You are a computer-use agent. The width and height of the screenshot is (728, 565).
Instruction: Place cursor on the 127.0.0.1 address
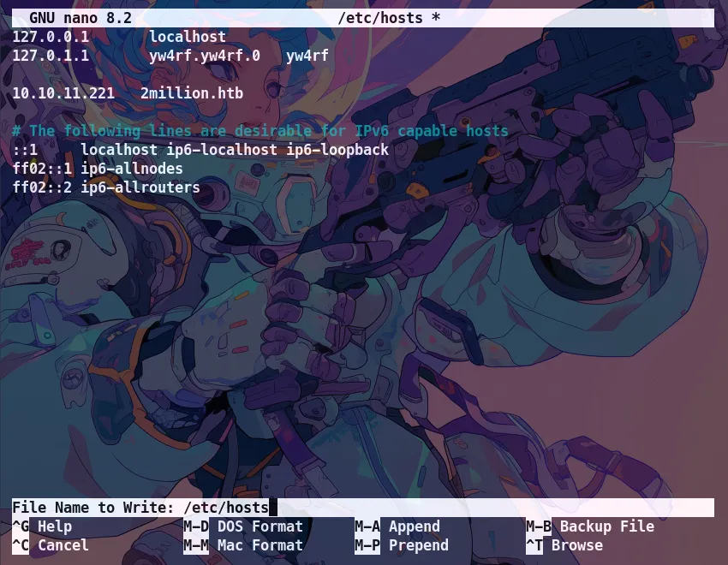51,37
